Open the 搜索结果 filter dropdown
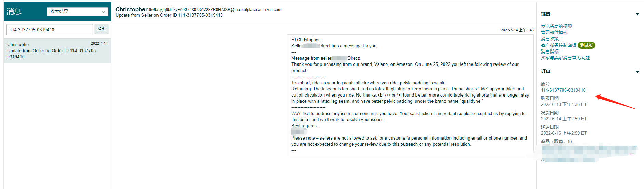644x189 pixels. click(78, 12)
